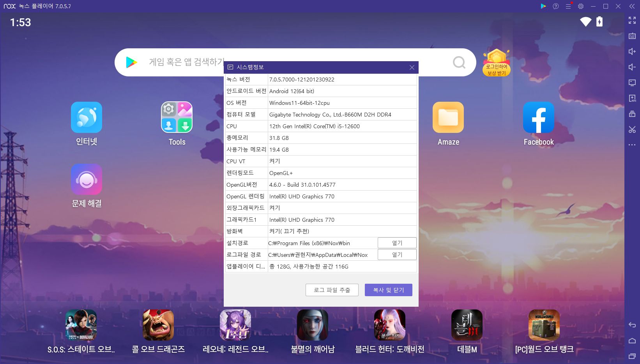Click the 19.4 GB available memory value
Screen dimensions: 640x364
click(279, 150)
